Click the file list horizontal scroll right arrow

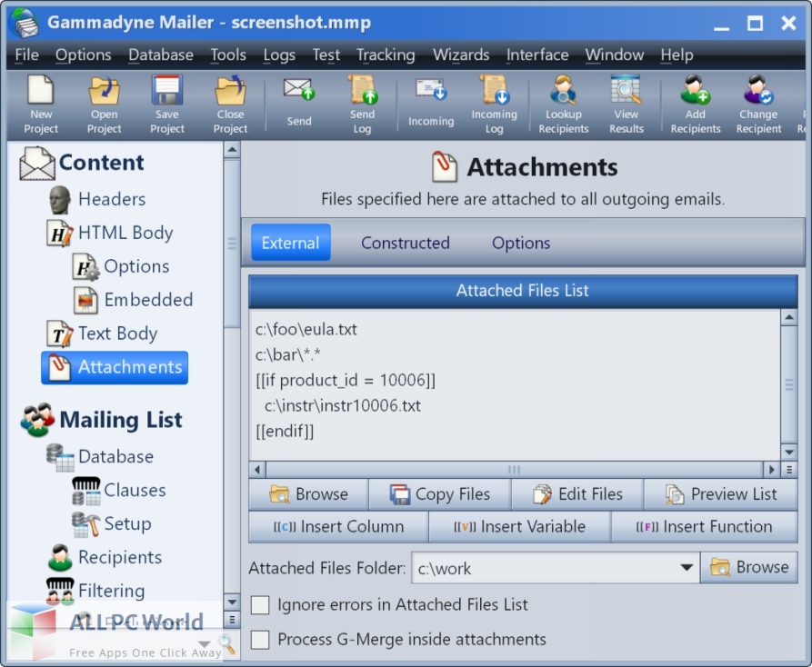772,470
